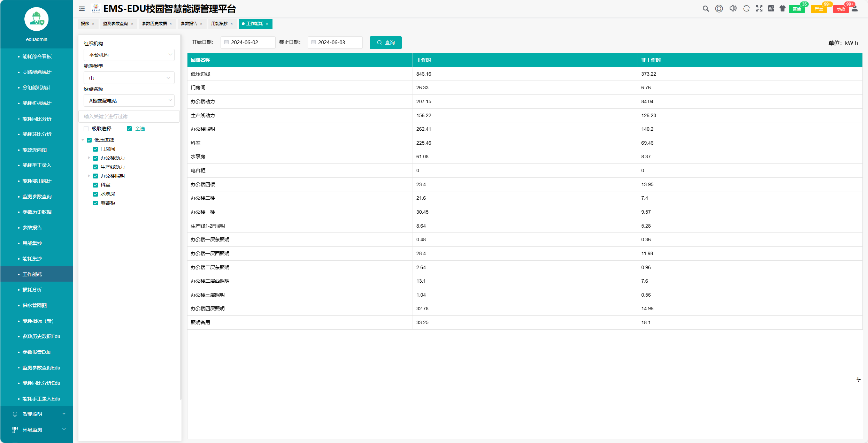Uncheck the 全选 checkbox
Screen dimensions: 868x443
(x=129, y=129)
